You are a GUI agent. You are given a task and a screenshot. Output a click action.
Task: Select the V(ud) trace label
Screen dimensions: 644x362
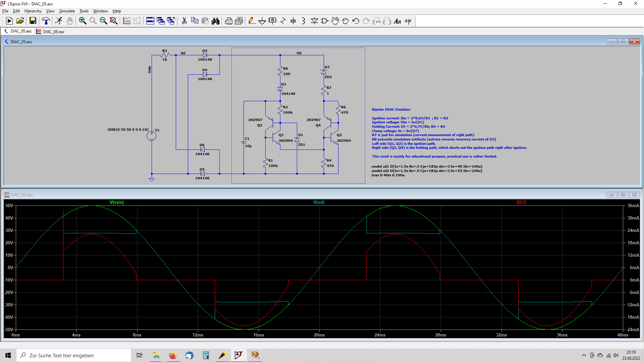coord(319,202)
